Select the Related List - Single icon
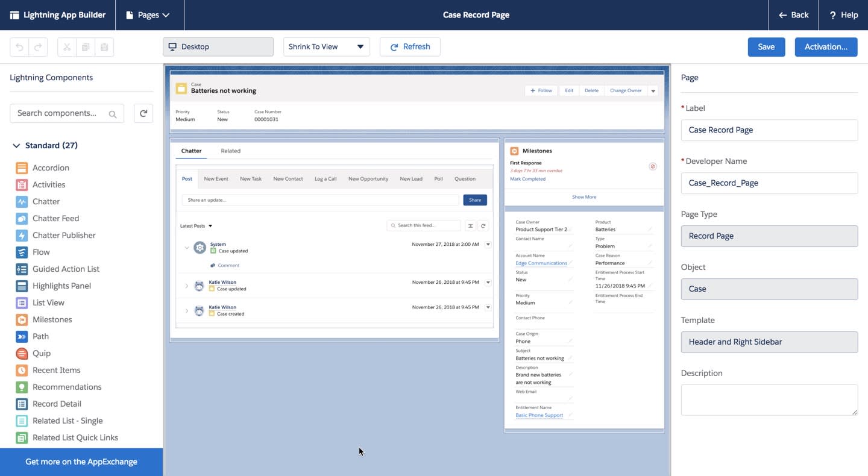 coord(22,421)
